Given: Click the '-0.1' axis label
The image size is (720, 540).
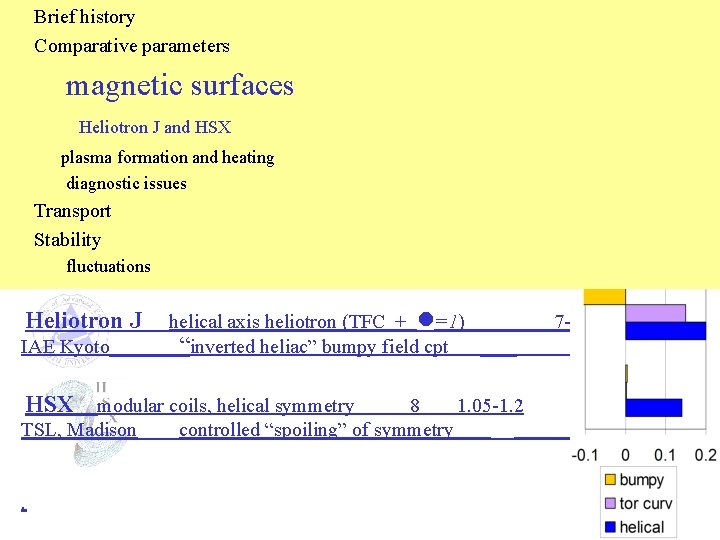Looking at the screenshot, I should coord(585,455).
